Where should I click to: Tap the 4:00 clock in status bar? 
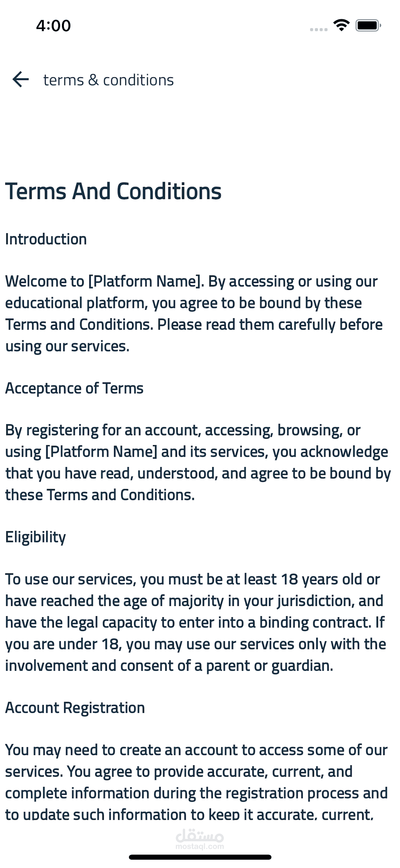[54, 25]
